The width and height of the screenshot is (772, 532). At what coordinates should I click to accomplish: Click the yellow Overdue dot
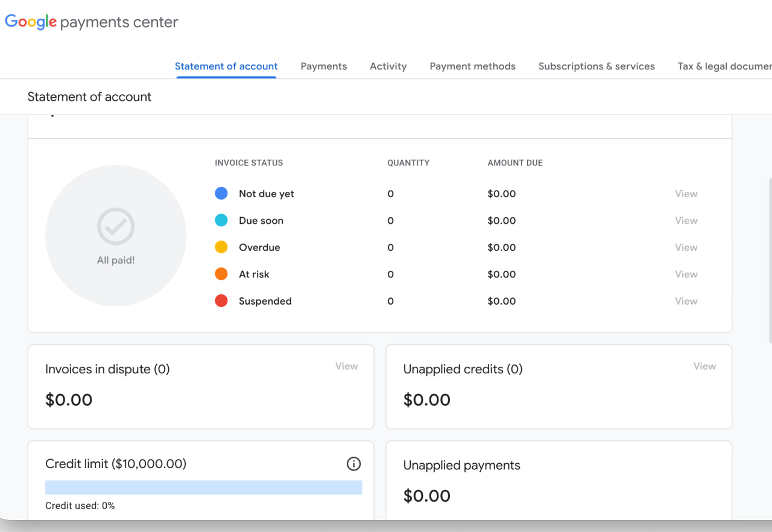coord(221,247)
